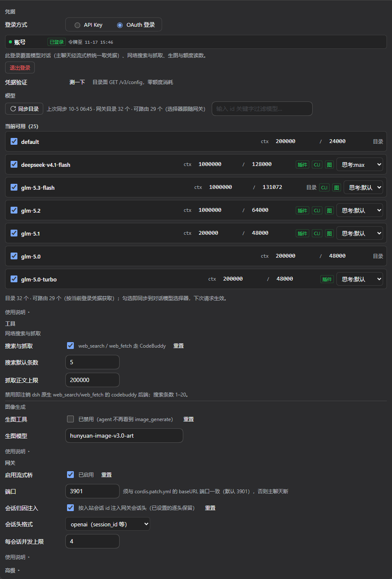Toggle the glm-5.3-flash model checkbox

[x=14, y=187]
